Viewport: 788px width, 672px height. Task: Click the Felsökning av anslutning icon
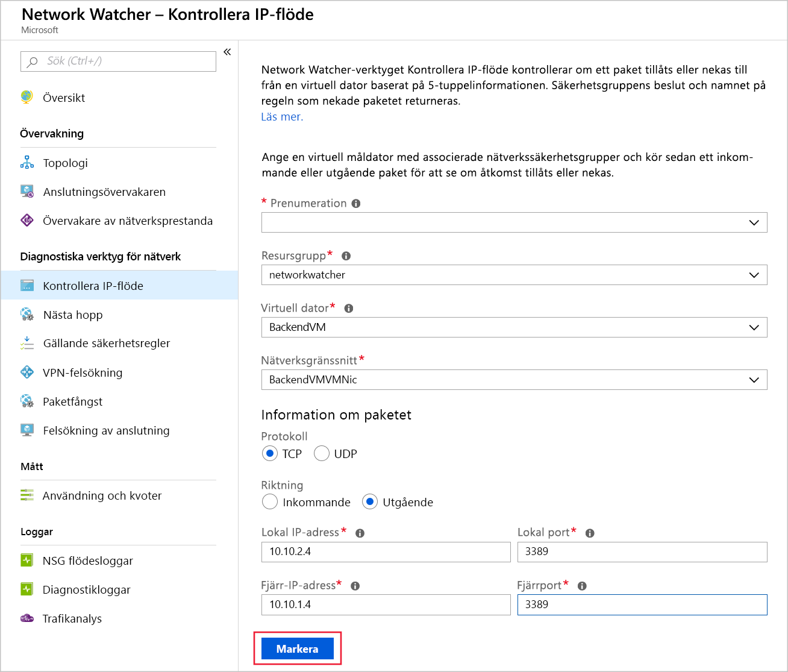point(27,430)
